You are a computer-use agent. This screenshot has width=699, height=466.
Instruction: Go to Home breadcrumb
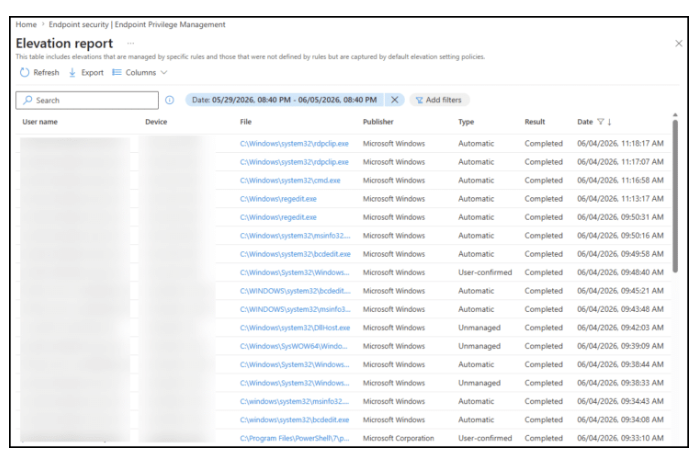point(26,25)
